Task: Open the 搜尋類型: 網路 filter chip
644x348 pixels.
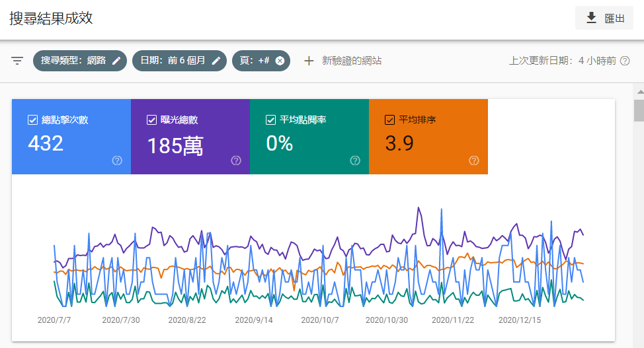Action: (73, 61)
